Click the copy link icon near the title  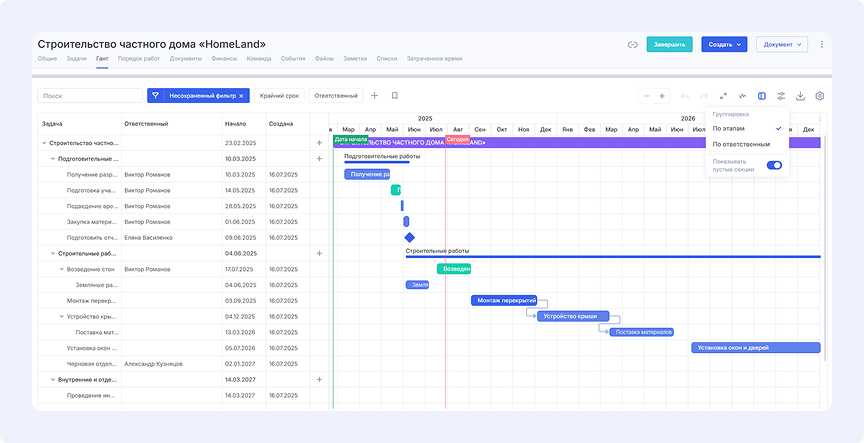(x=632, y=45)
